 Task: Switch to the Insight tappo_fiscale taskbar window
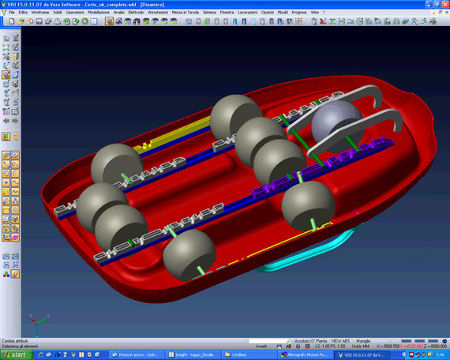pos(193,355)
